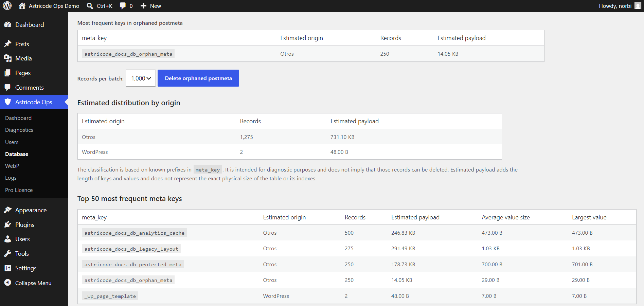Click the Posts pushpin icon
Image resolution: width=644 pixels, height=306 pixels.
click(x=7, y=44)
